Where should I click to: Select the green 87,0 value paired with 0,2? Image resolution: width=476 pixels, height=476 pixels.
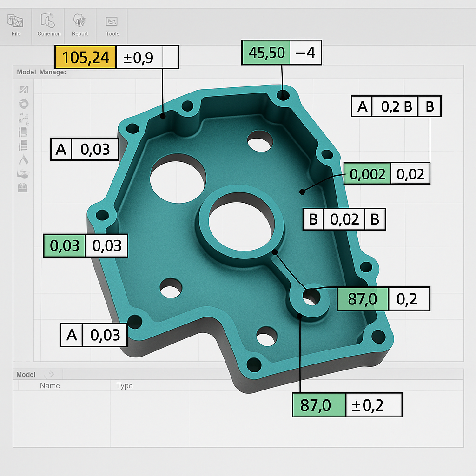click(363, 299)
